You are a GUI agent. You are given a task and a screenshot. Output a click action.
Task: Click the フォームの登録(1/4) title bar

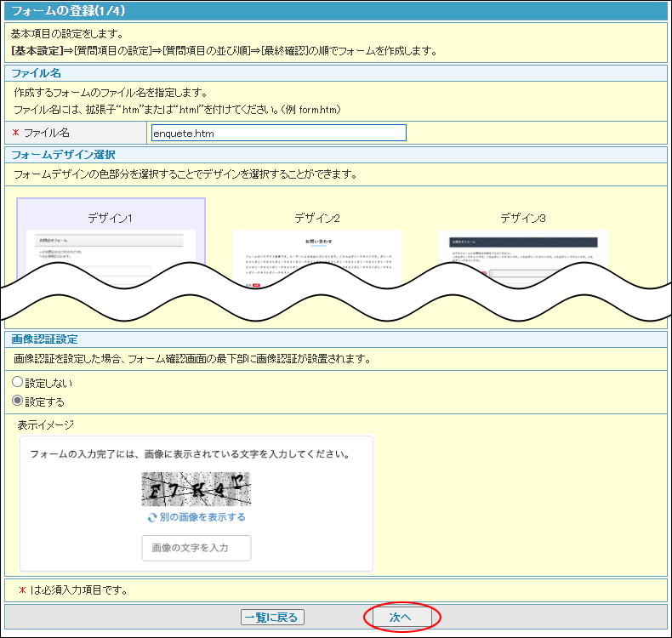click(67, 11)
